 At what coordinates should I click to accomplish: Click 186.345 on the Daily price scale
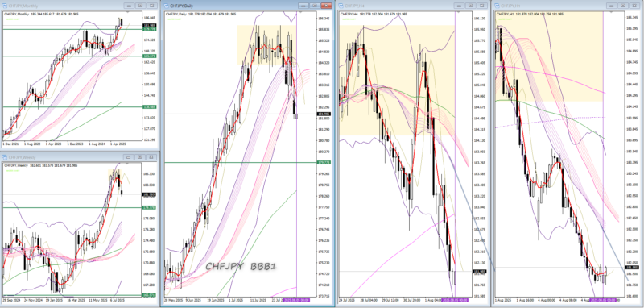324,19
